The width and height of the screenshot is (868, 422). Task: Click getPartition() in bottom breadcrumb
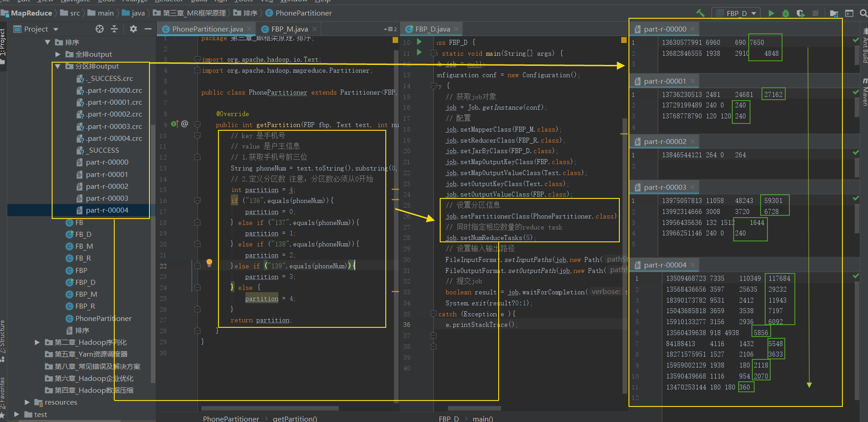[x=295, y=418]
